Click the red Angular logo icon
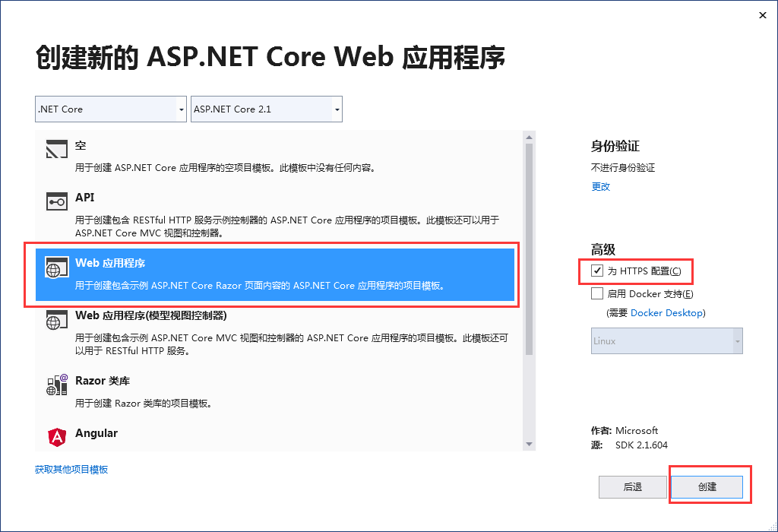The width and height of the screenshot is (778, 532). pyautogui.click(x=56, y=437)
